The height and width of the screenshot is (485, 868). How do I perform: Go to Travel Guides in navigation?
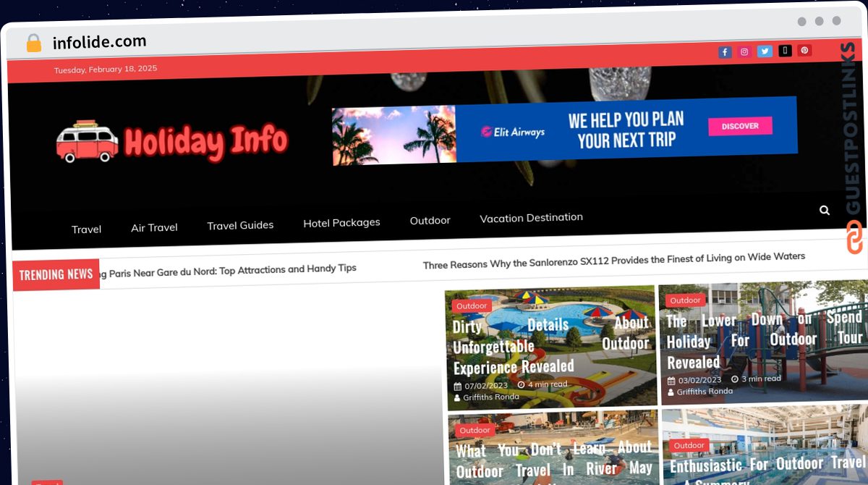click(x=240, y=225)
